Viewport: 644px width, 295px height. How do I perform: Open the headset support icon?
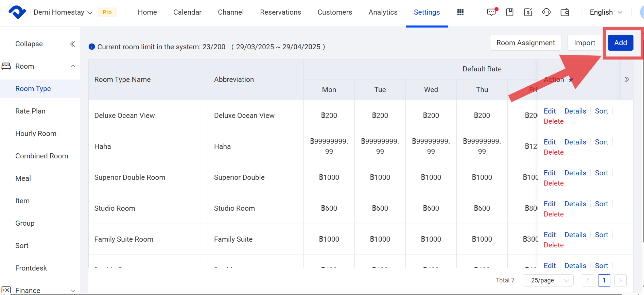point(546,13)
